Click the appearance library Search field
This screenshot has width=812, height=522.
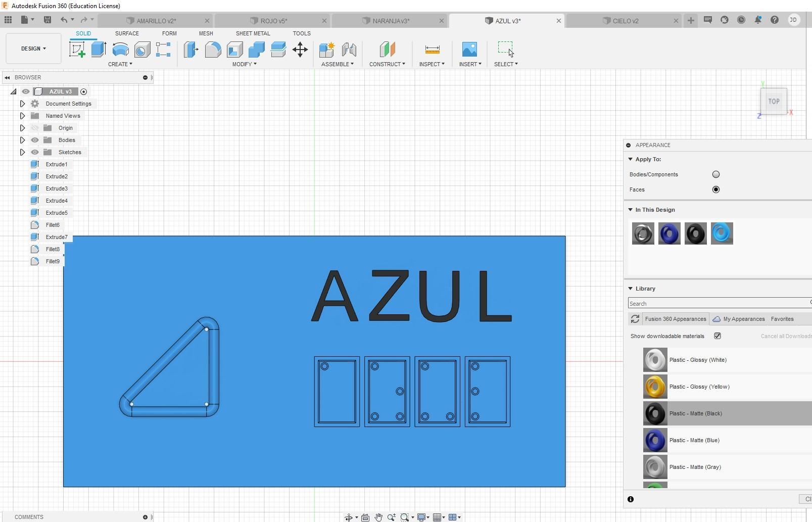point(719,303)
